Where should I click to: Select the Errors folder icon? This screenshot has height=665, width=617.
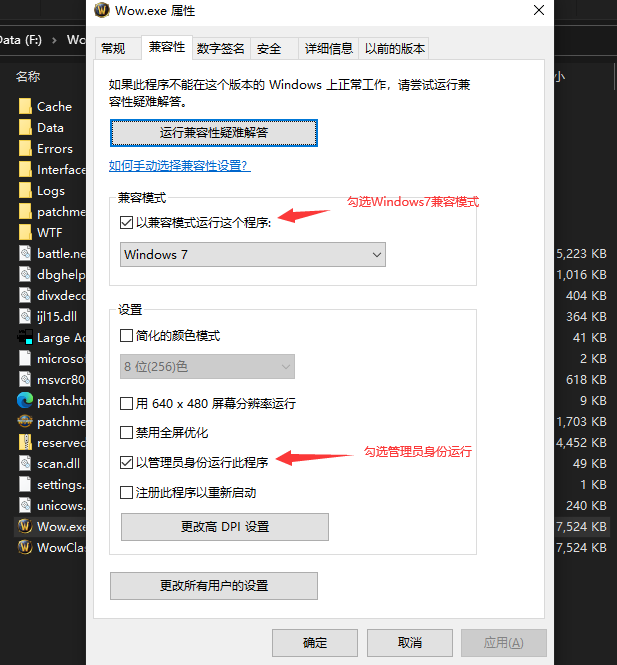coord(25,148)
